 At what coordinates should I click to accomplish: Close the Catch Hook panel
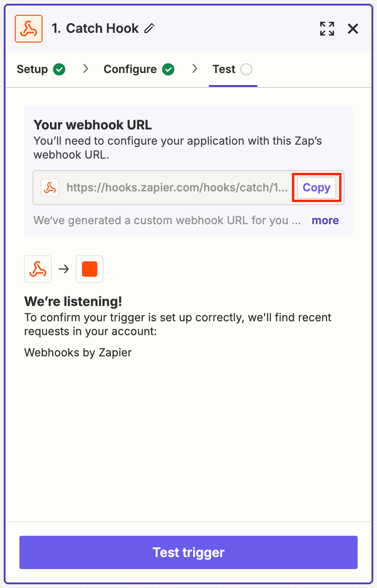pyautogui.click(x=353, y=29)
